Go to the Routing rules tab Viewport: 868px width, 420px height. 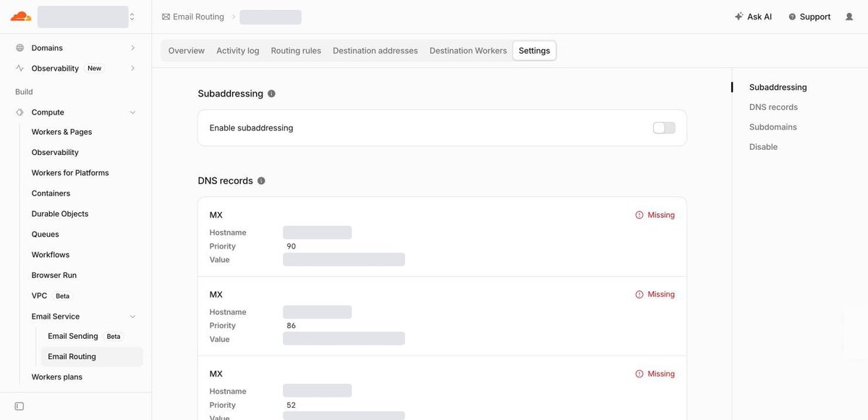(x=296, y=51)
